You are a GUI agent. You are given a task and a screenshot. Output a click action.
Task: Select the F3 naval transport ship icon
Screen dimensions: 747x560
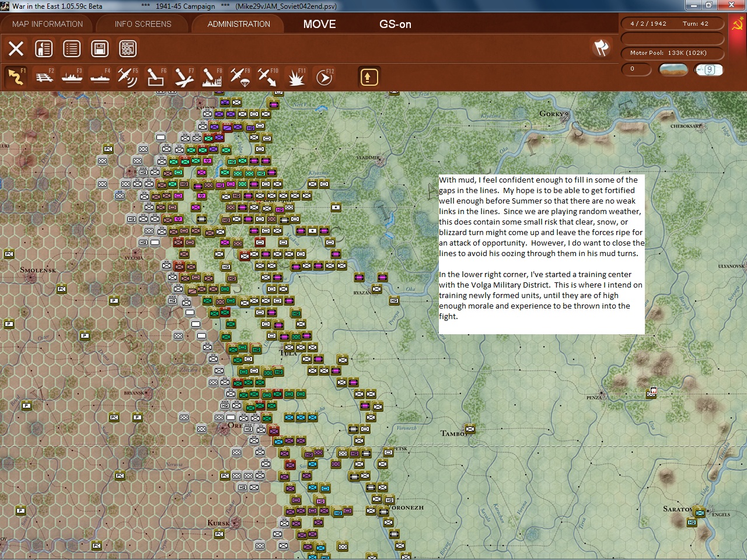tap(72, 77)
